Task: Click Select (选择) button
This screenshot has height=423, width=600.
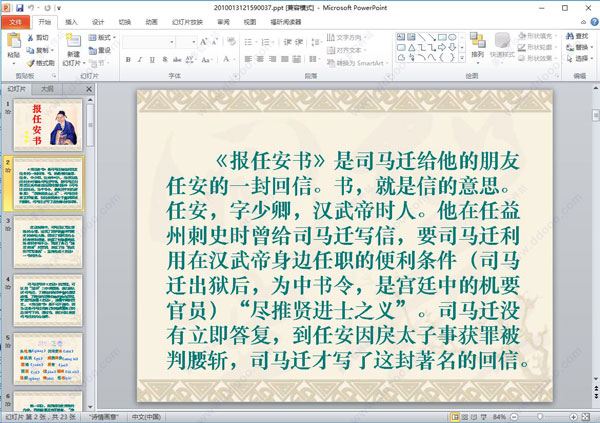Action: 580,58
